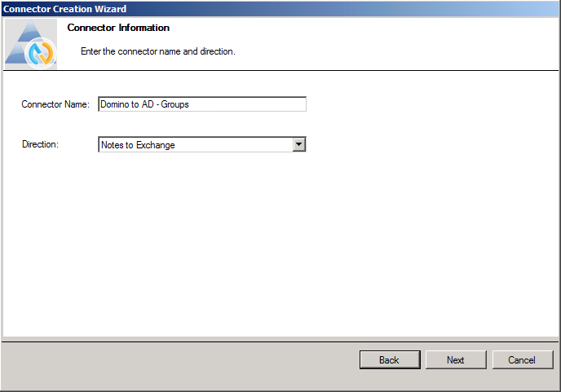This screenshot has height=392, width=561.
Task: Cancel the connector wizard
Action: 523,360
